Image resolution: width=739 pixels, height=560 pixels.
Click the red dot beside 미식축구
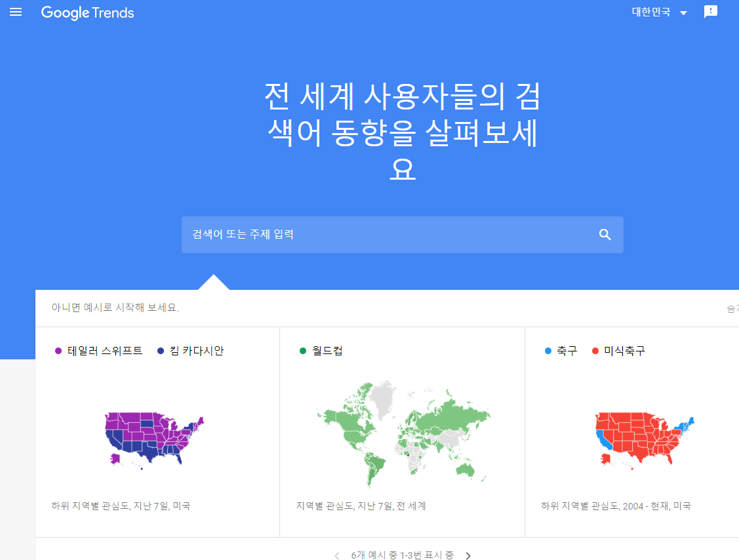(x=595, y=351)
